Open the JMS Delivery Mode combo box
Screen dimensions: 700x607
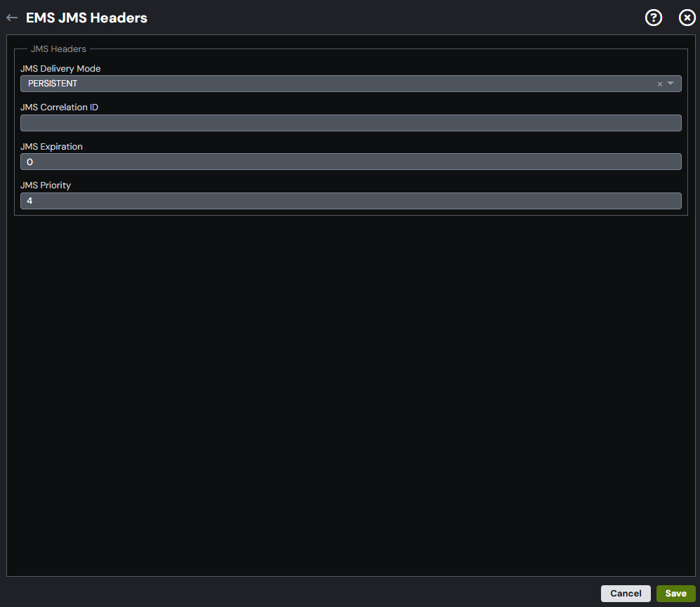(x=350, y=84)
